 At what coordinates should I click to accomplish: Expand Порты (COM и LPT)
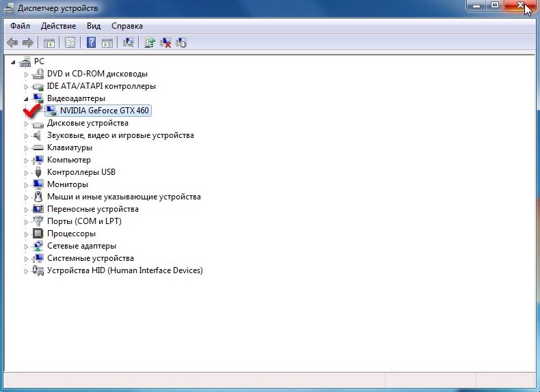(26, 222)
